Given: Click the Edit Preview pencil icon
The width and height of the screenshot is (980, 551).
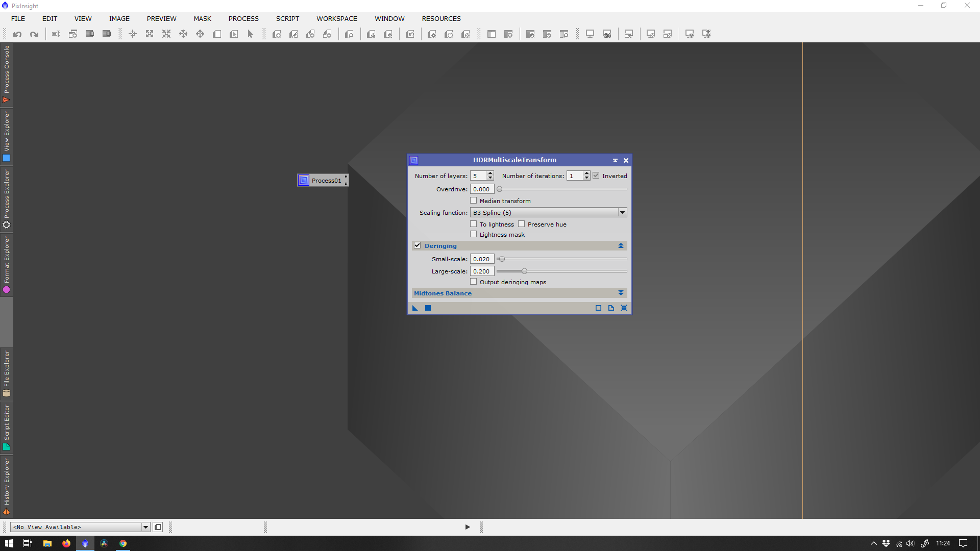Looking at the screenshot, I should point(293,34).
